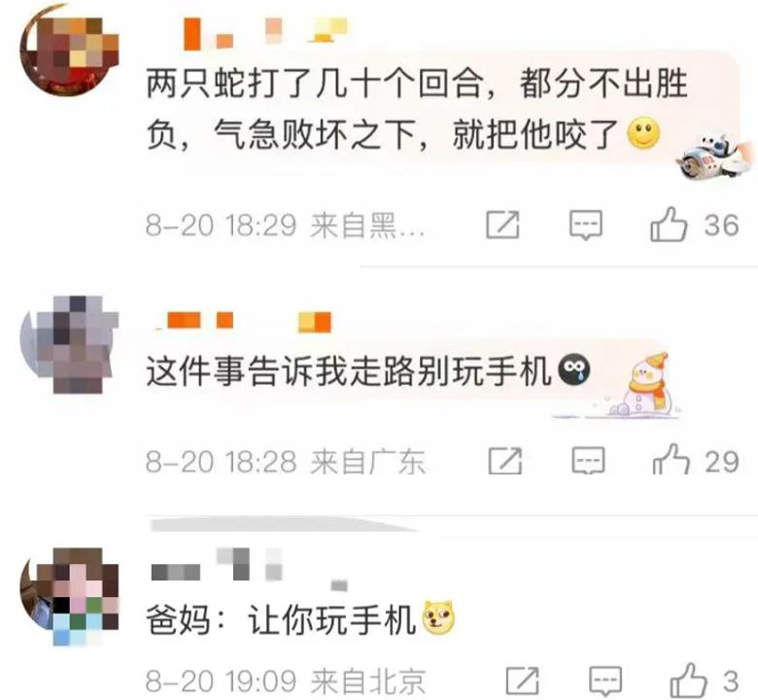Tap the doge emoji after 让你玩手机
The height and width of the screenshot is (700, 758).
439,617
